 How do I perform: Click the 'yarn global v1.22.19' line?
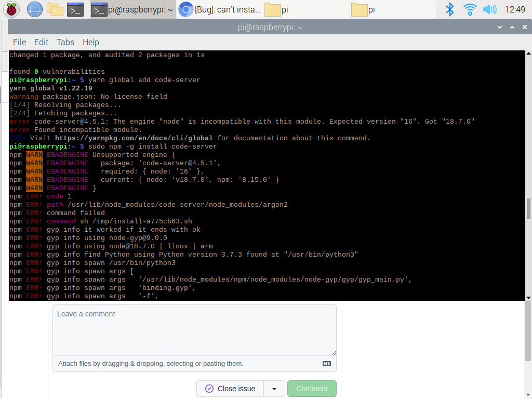51,88
